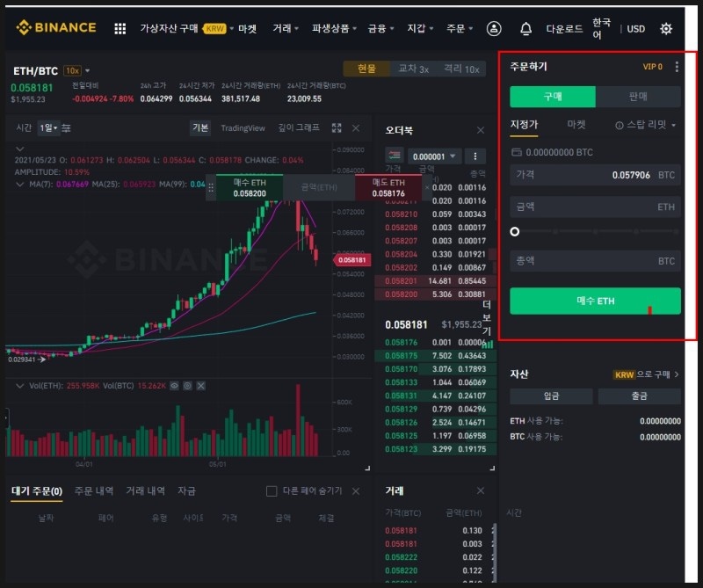Close the open orders panel
The height and width of the screenshot is (588, 703).
point(356,491)
